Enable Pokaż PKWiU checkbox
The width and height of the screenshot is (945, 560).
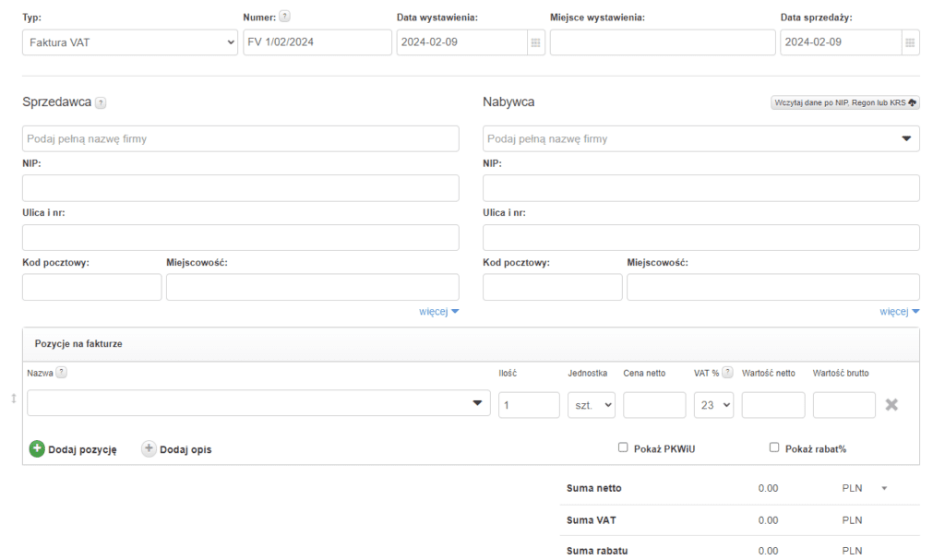coord(624,447)
